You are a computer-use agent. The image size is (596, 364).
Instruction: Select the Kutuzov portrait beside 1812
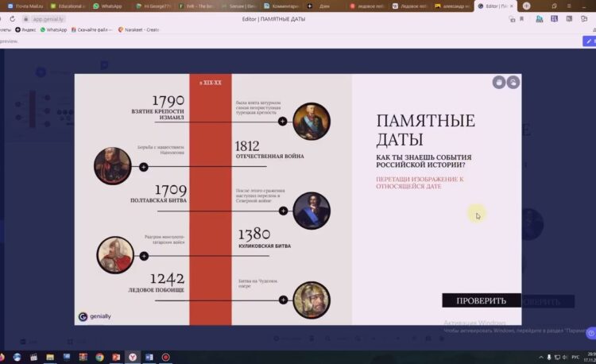click(113, 165)
